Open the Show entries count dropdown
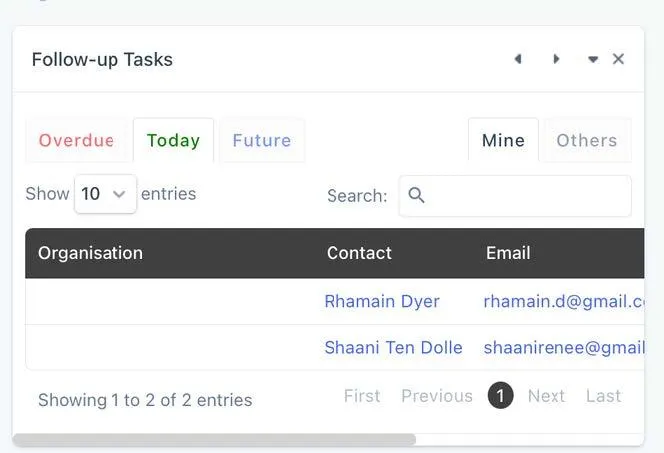Screen dimensions: 664x453 pos(105,194)
